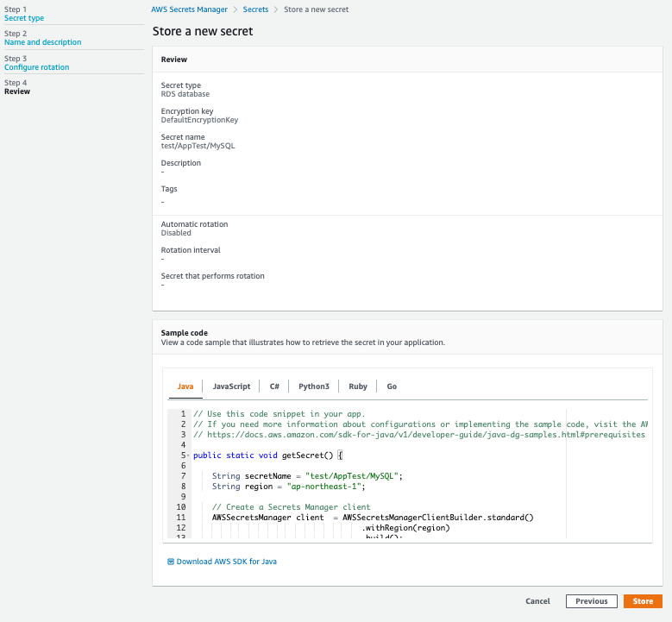Image resolution: width=672 pixels, height=622 pixels.
Task: Click the orange Store button
Action: (643, 601)
